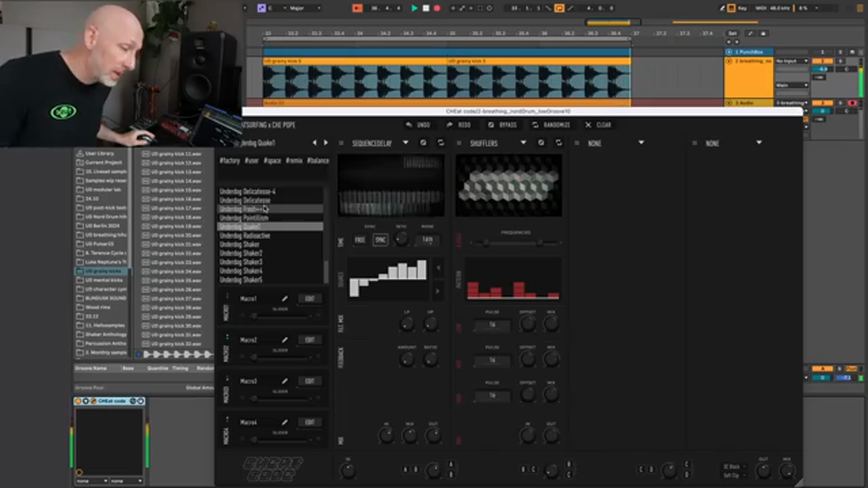This screenshot has width=868, height=488.
Task: Arm recording with the Record button
Action: point(435,8)
